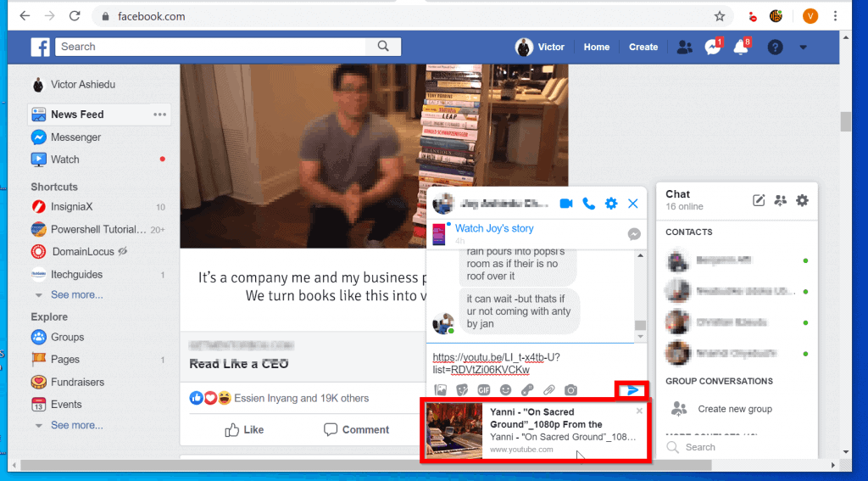Dismiss the YouTube link preview

coord(639,411)
